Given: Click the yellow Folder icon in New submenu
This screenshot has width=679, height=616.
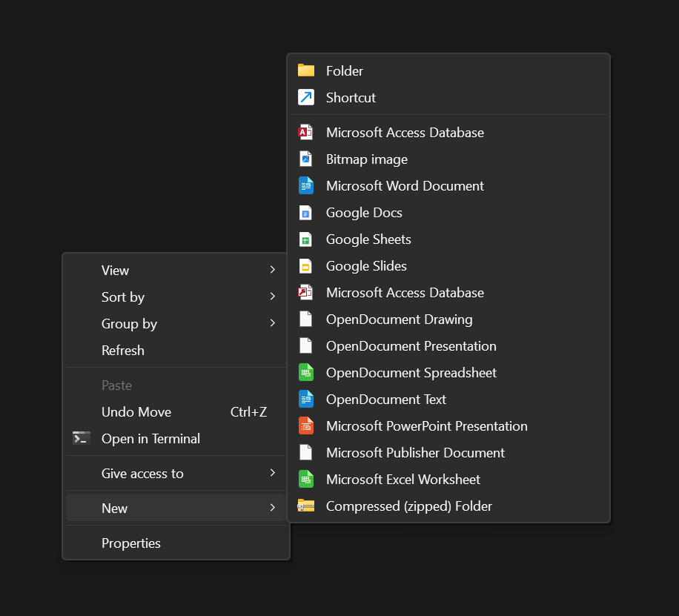Looking at the screenshot, I should pos(306,70).
